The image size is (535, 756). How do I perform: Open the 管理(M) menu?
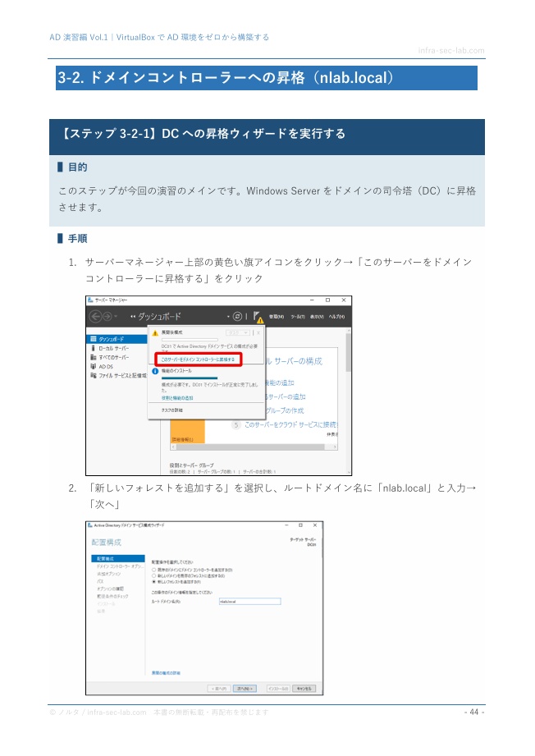pos(277,317)
